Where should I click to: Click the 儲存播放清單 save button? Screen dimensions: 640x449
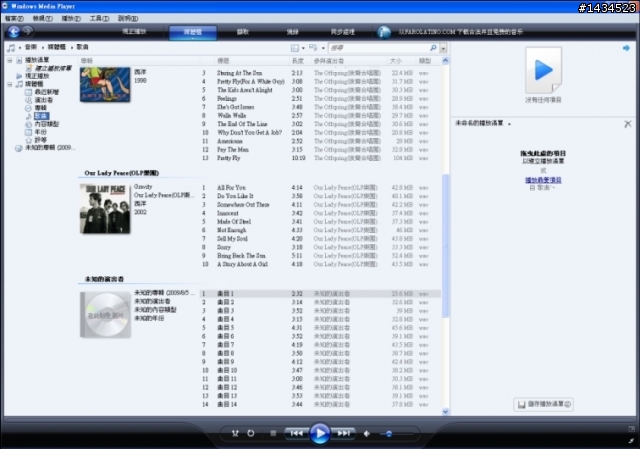pos(544,404)
